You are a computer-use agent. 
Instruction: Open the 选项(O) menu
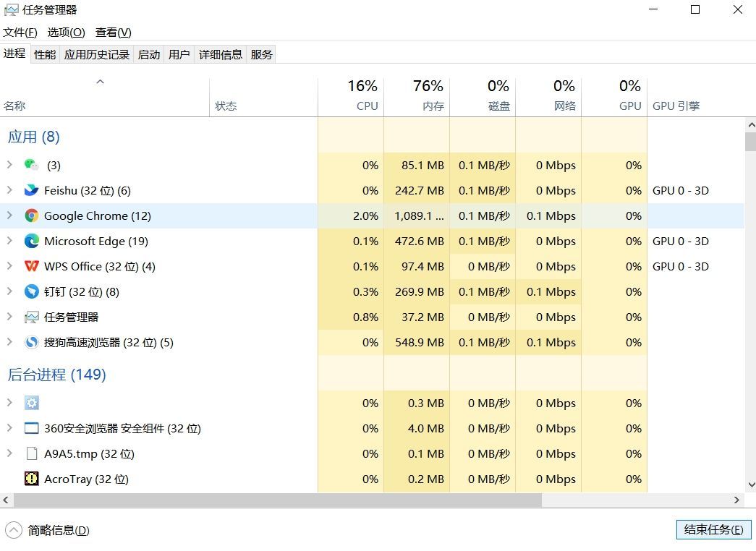click(66, 33)
